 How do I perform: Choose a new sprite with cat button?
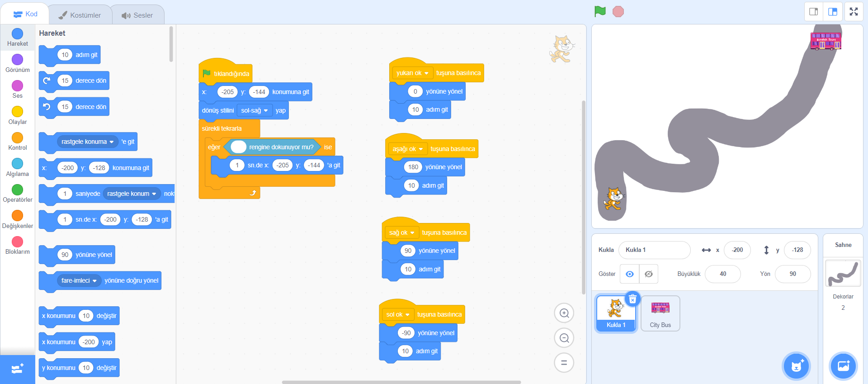tap(797, 366)
